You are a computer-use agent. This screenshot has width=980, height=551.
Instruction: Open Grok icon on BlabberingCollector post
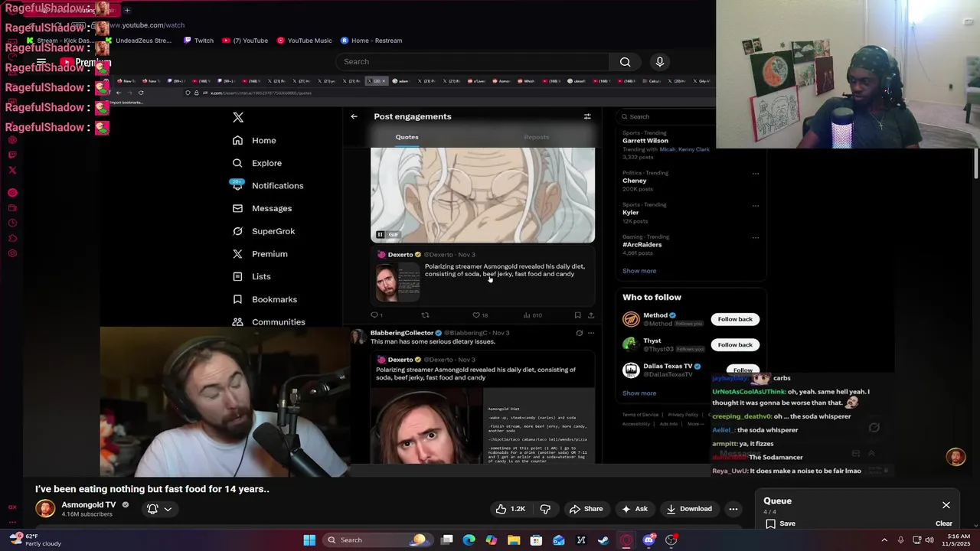(x=579, y=333)
